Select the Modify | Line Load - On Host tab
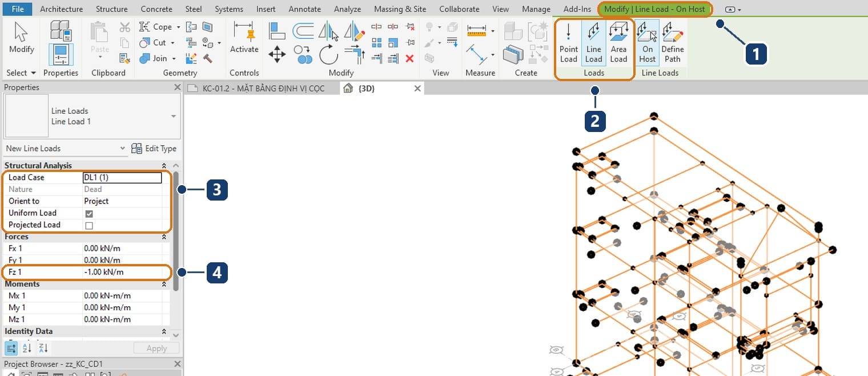This screenshot has height=376, width=868. (x=654, y=9)
